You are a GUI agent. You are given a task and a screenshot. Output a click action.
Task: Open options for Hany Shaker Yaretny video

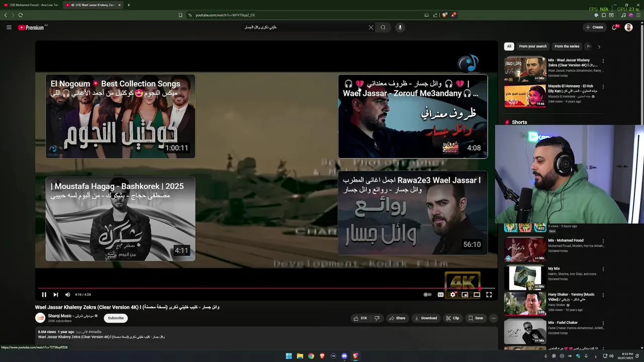(603, 295)
